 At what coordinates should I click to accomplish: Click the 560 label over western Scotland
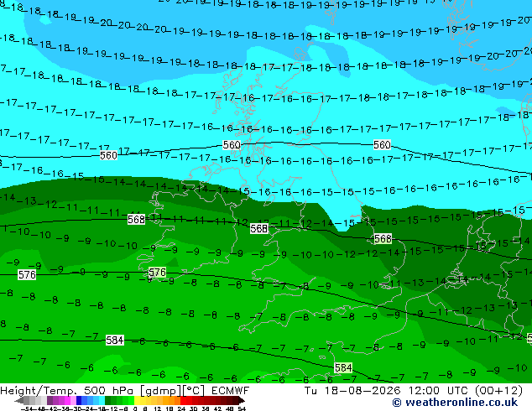coord(232,145)
